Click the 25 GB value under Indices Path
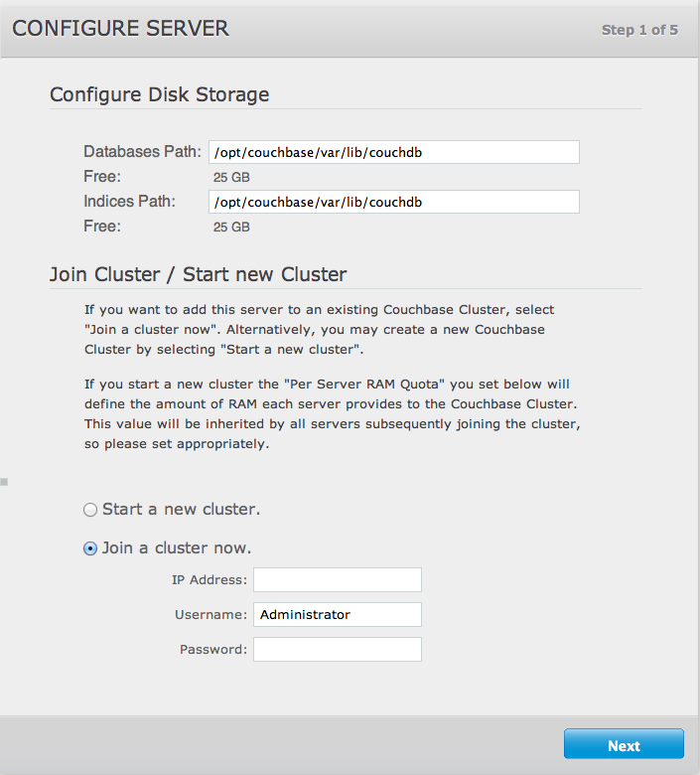The width and height of the screenshot is (700, 775). pyautogui.click(x=231, y=227)
